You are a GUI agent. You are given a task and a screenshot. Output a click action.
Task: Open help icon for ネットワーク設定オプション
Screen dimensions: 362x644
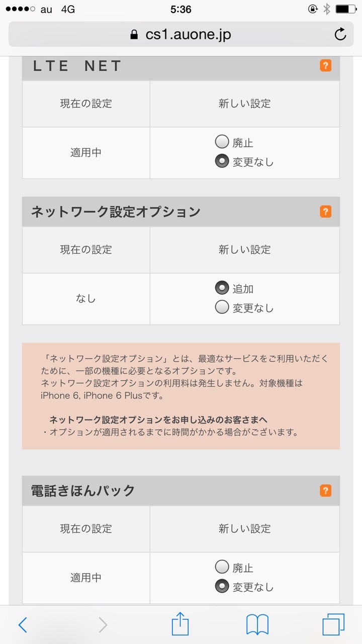pos(326,212)
